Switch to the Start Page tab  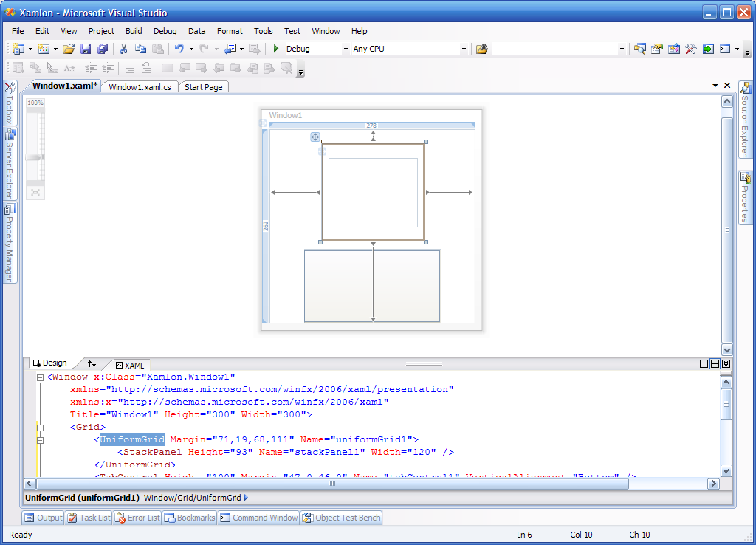(x=204, y=87)
